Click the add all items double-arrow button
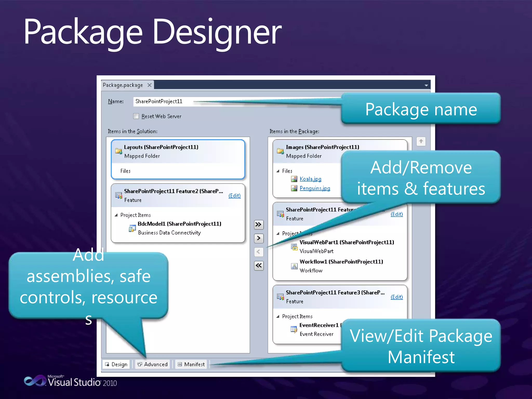Image resolution: width=532 pixels, height=399 pixels. click(x=258, y=224)
